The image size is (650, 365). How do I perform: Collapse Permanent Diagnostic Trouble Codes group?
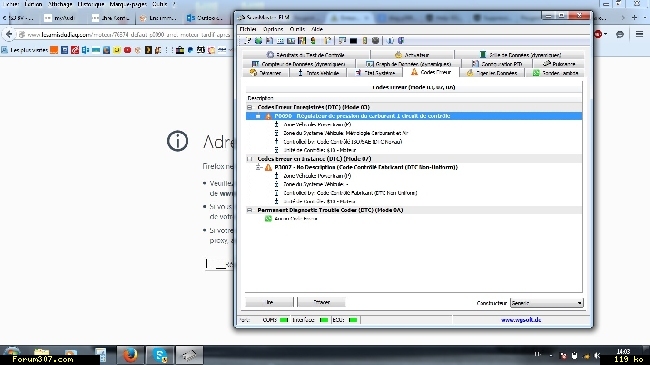pos(250,210)
